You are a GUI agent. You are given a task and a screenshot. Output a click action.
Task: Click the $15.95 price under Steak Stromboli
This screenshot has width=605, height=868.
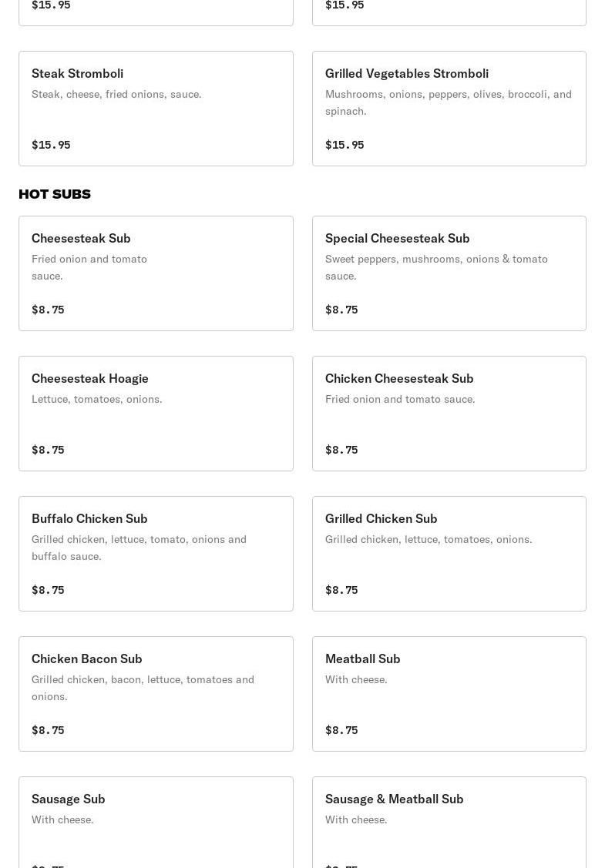pos(51,145)
